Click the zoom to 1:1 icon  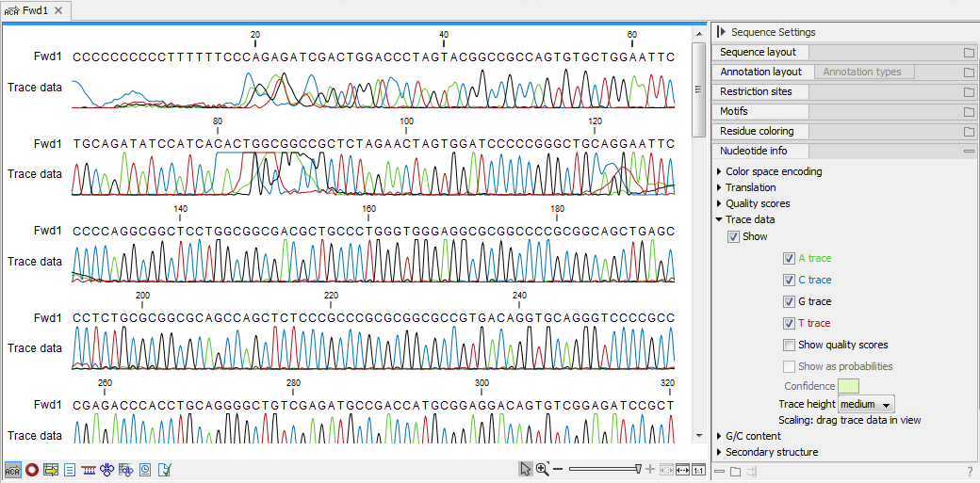[x=698, y=469]
